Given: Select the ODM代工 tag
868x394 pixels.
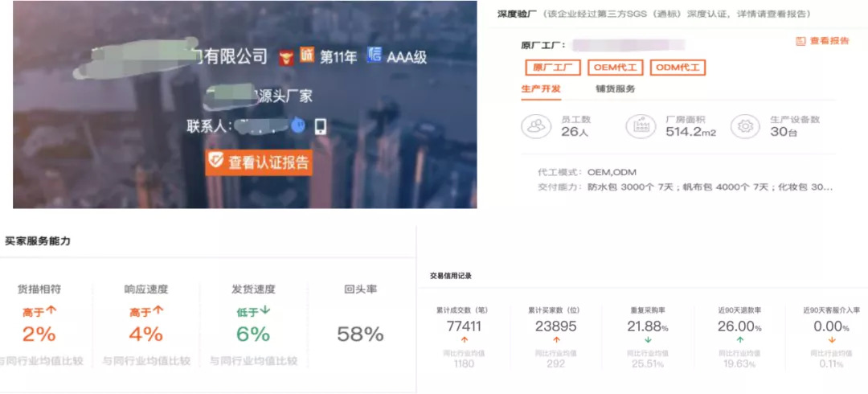Looking at the screenshot, I should (x=678, y=68).
